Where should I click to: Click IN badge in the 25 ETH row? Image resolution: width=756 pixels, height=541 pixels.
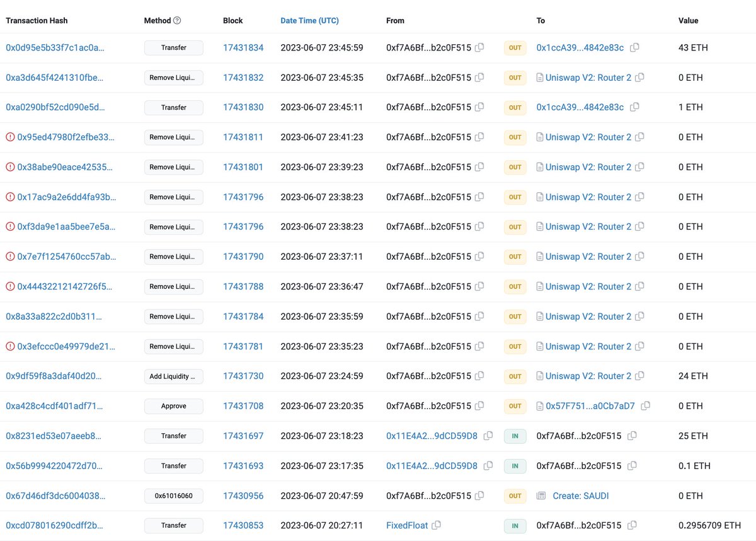coord(515,436)
